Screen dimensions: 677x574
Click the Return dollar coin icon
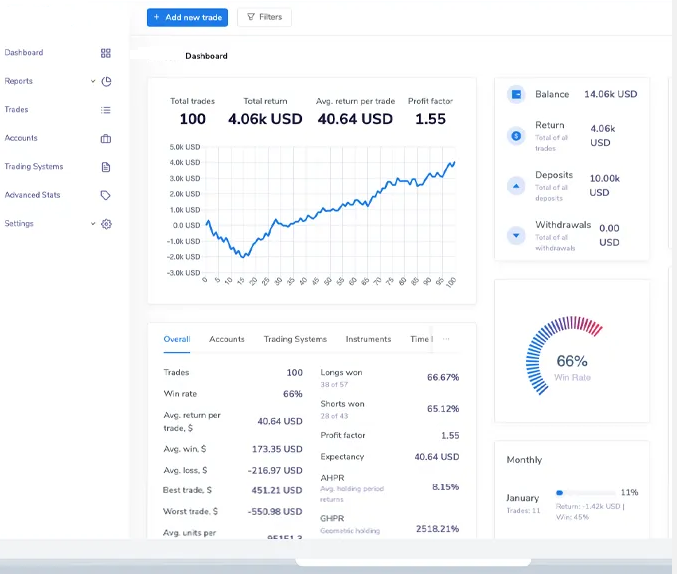[x=516, y=136]
